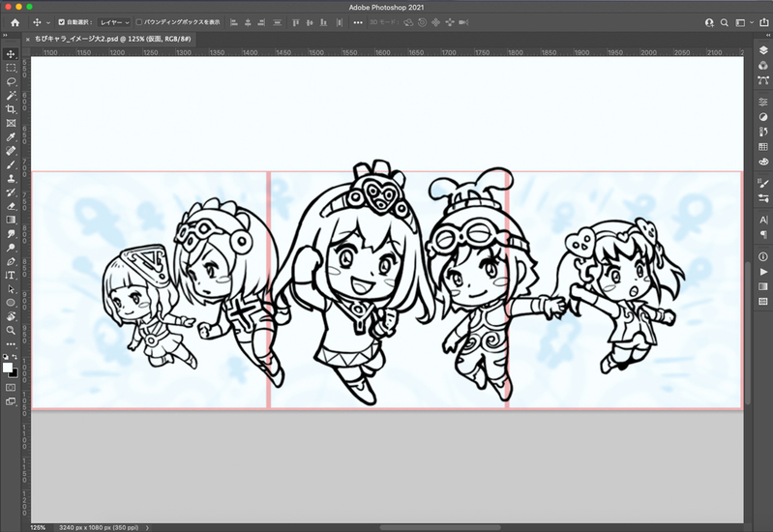The width and height of the screenshot is (773, 532).
Task: Align left edges button
Action: click(234, 22)
